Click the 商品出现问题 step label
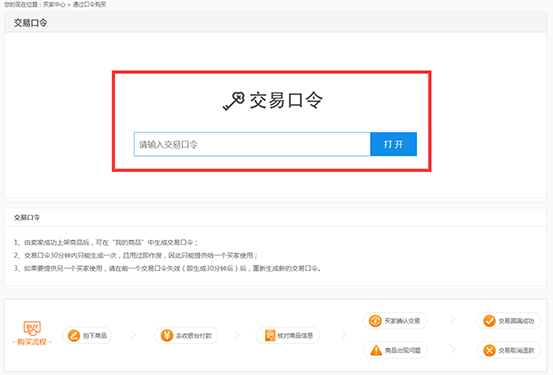The image size is (553, 375). 403,350
